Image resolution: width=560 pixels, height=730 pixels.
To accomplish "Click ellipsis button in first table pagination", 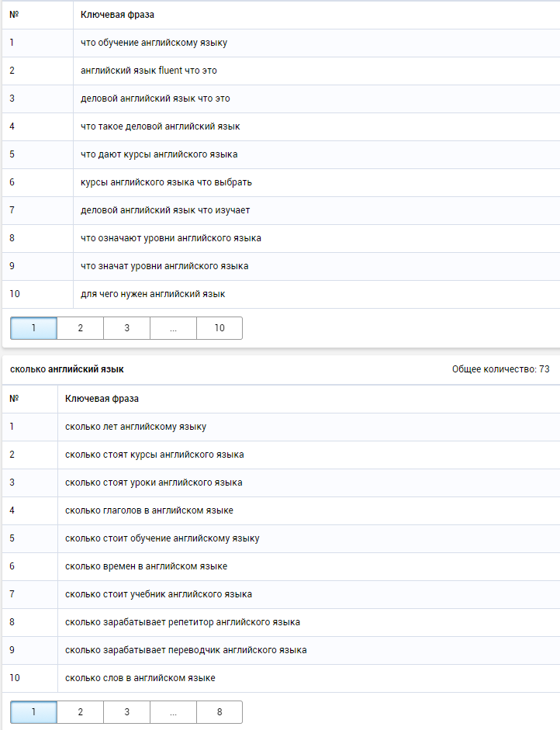I will point(173,328).
